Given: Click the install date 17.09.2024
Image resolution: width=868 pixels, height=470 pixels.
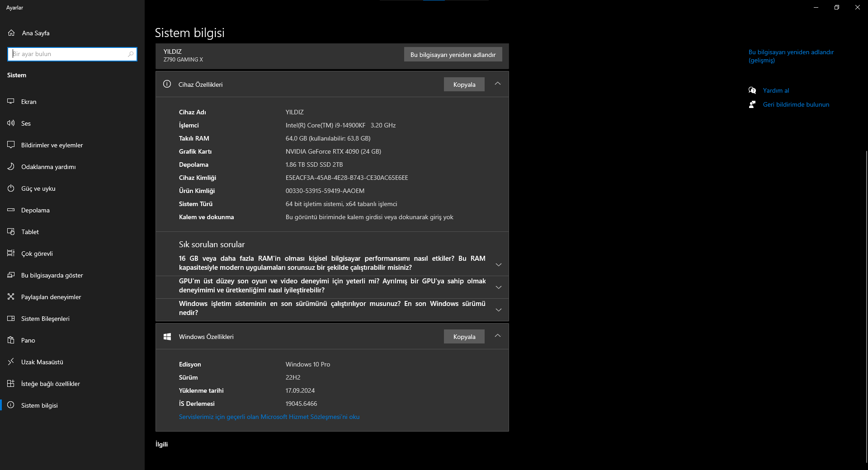Looking at the screenshot, I should pos(300,390).
